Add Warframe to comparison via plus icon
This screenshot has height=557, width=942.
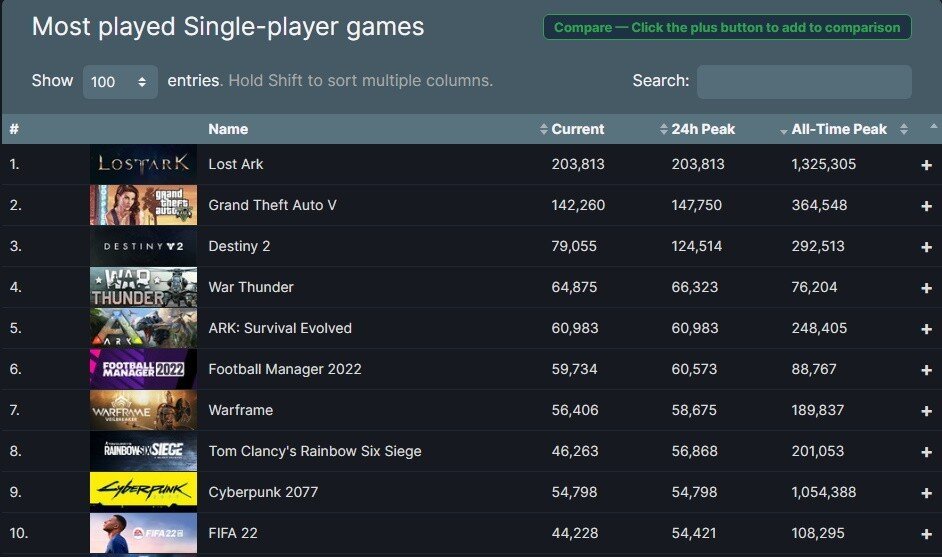coord(926,411)
